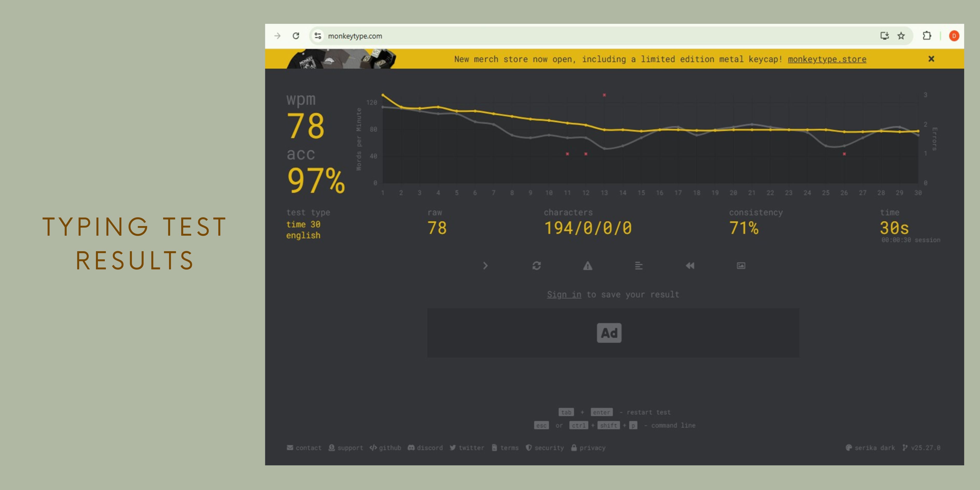Click the 'english' test type text
980x490 pixels.
tap(303, 235)
